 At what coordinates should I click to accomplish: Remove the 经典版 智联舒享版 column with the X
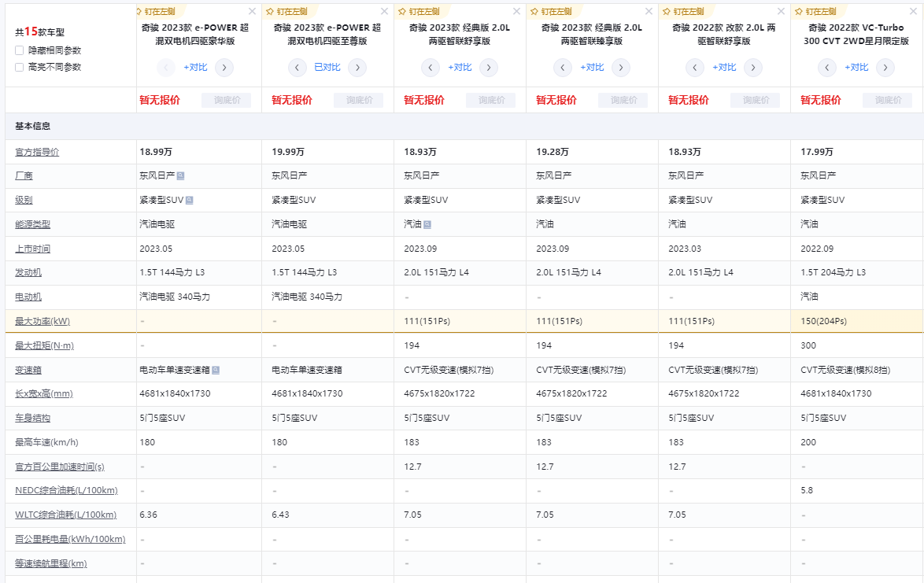516,11
